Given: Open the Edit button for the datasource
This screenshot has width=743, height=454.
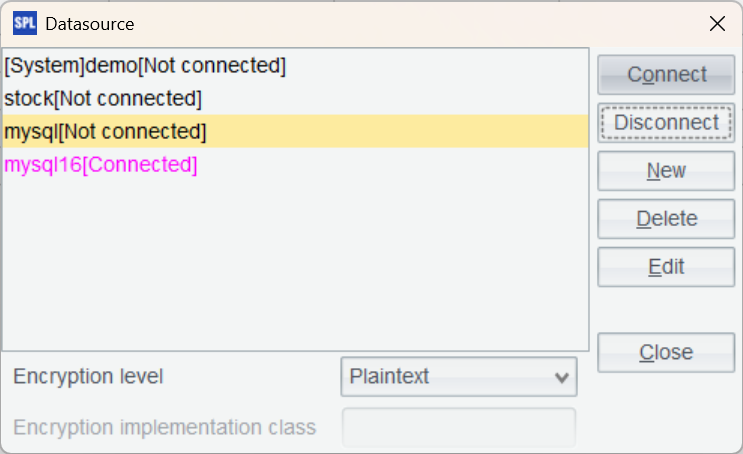Looking at the screenshot, I should tap(666, 267).
